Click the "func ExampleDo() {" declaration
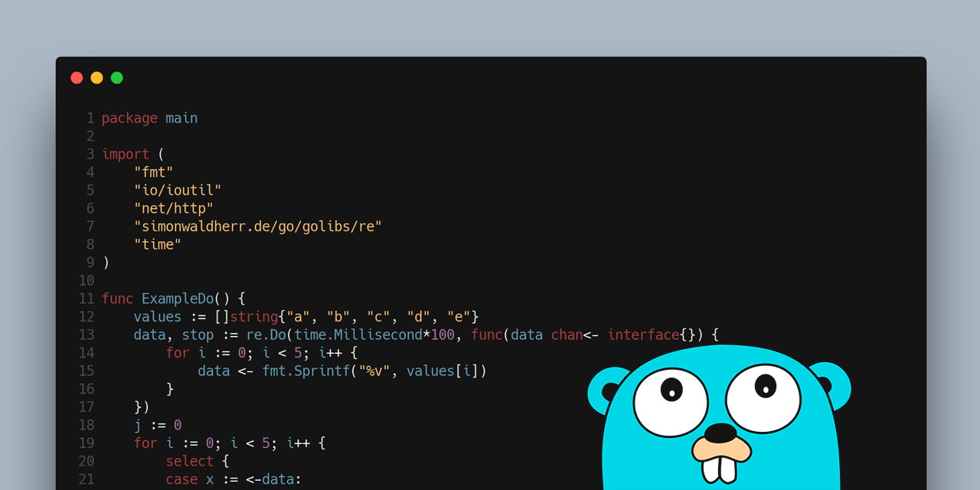This screenshot has height=490, width=980. pos(174,299)
